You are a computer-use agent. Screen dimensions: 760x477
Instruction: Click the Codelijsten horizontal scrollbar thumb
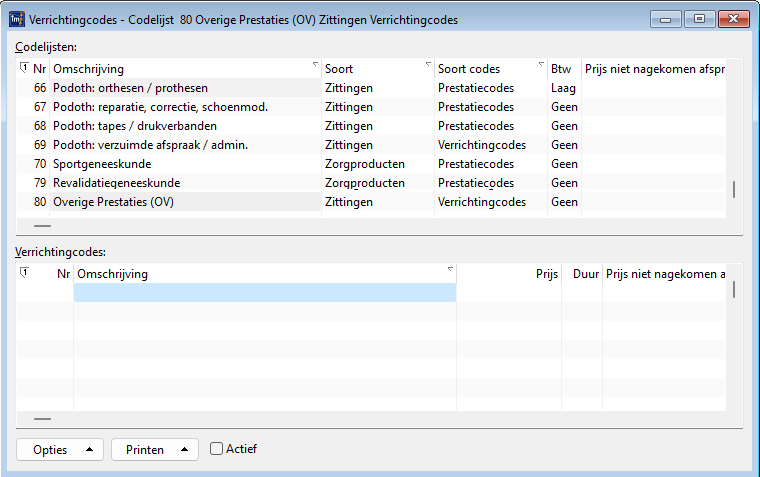(43, 226)
